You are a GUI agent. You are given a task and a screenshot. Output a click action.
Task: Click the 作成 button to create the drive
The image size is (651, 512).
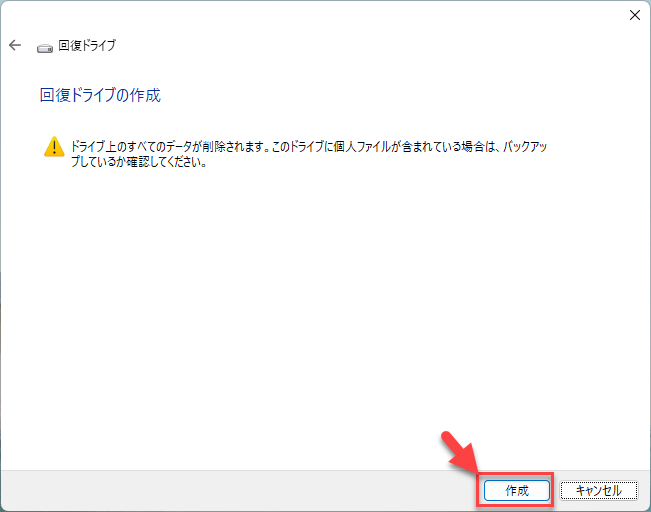[x=517, y=490]
